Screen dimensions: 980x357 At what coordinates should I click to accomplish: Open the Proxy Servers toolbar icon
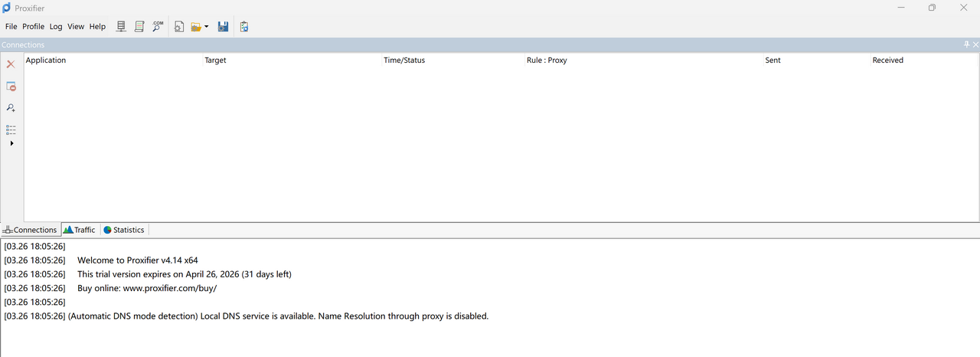click(x=121, y=27)
